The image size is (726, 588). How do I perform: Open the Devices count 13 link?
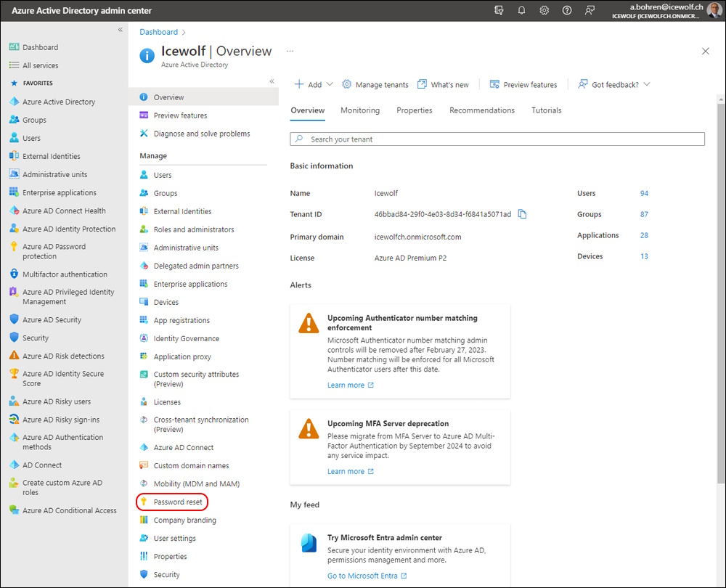point(644,256)
